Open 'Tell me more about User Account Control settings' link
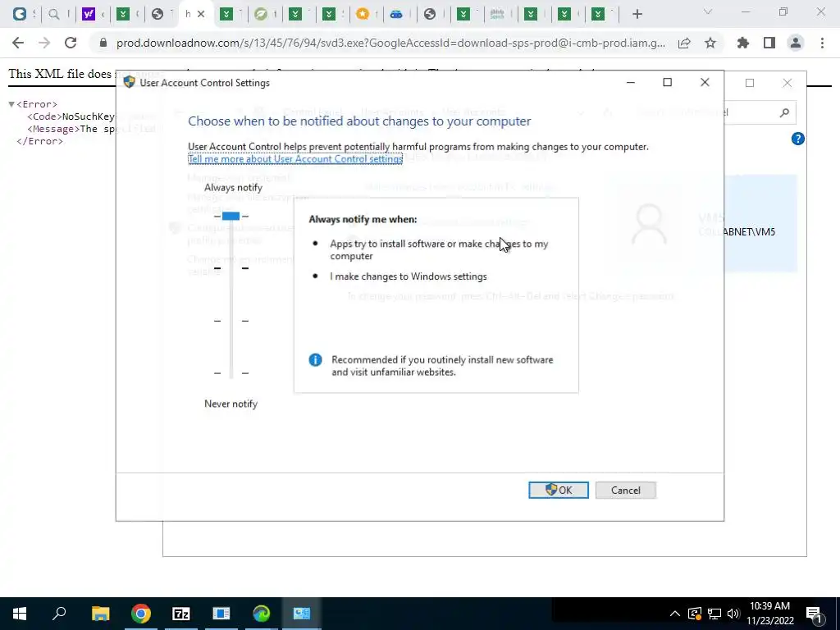This screenshot has height=630, width=840. click(295, 159)
